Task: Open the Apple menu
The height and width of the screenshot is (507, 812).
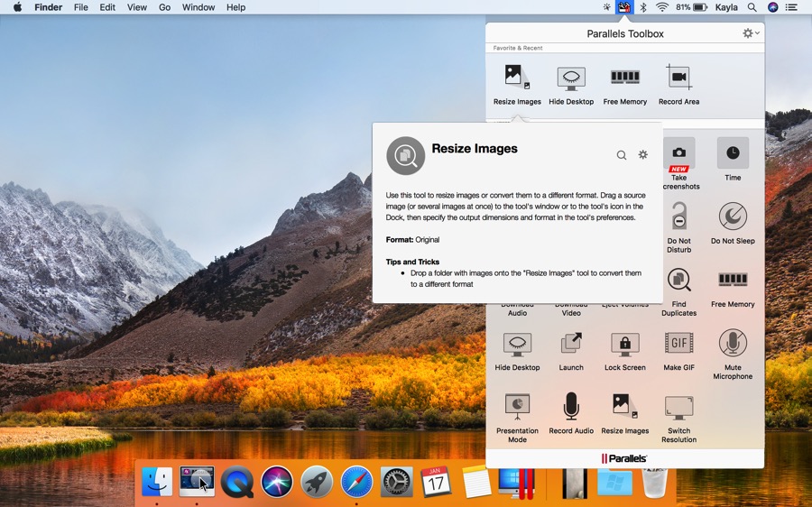Action: tap(17, 7)
